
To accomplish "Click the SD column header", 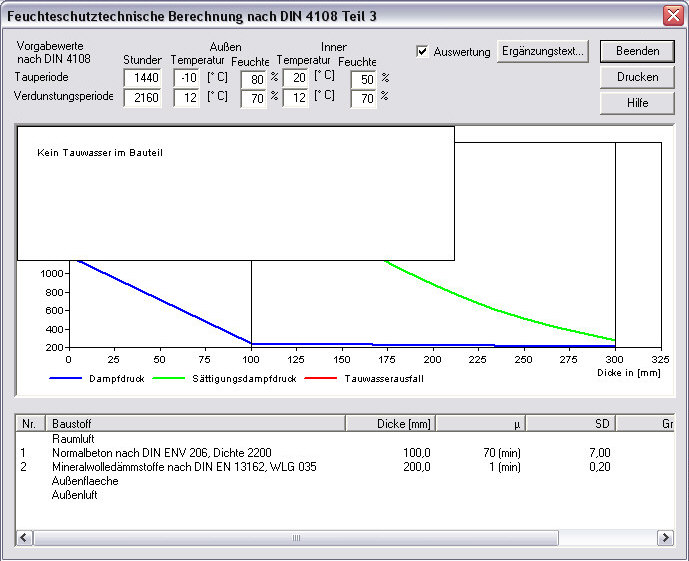I will 571,423.
